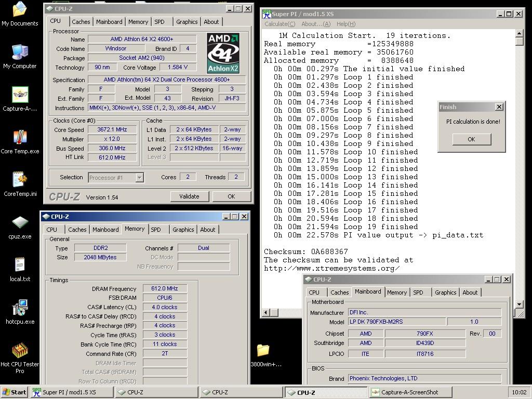The image size is (532, 399).
Task: Switch to Super PI / mod1.5 XS taskbar item
Action: pos(71,392)
